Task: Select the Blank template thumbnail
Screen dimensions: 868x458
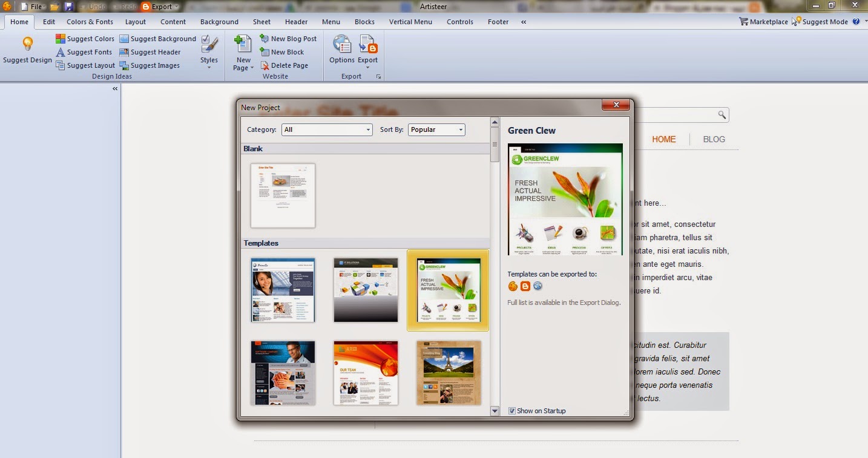Action: click(x=283, y=195)
